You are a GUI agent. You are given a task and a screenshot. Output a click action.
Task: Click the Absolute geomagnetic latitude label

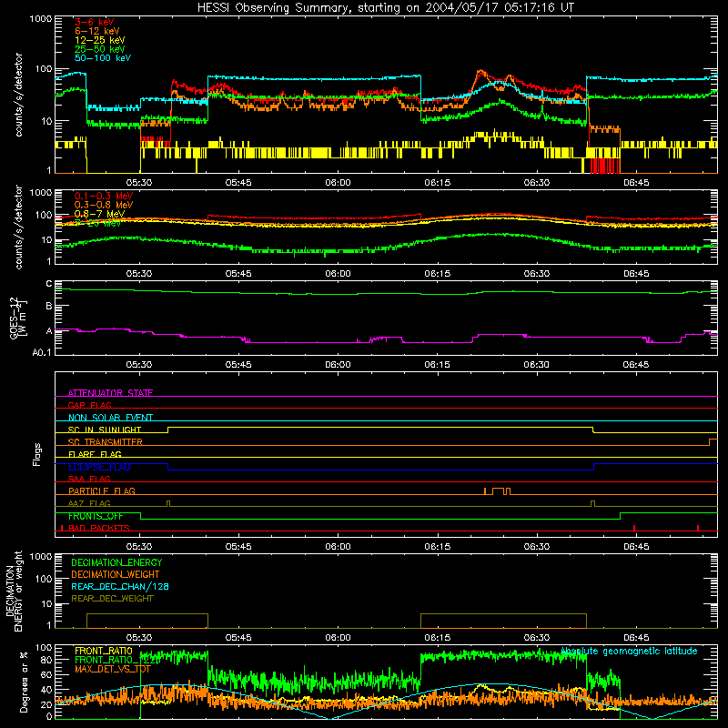629,651
